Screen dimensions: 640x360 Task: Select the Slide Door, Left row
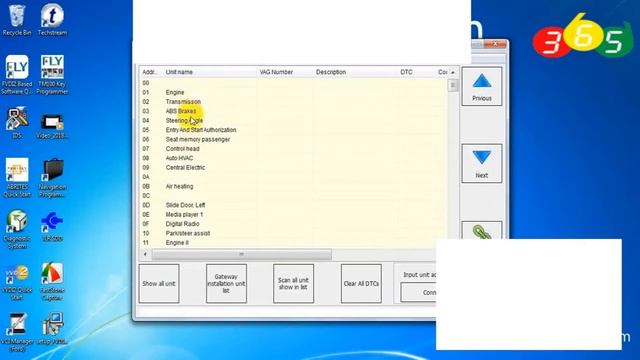pos(293,205)
